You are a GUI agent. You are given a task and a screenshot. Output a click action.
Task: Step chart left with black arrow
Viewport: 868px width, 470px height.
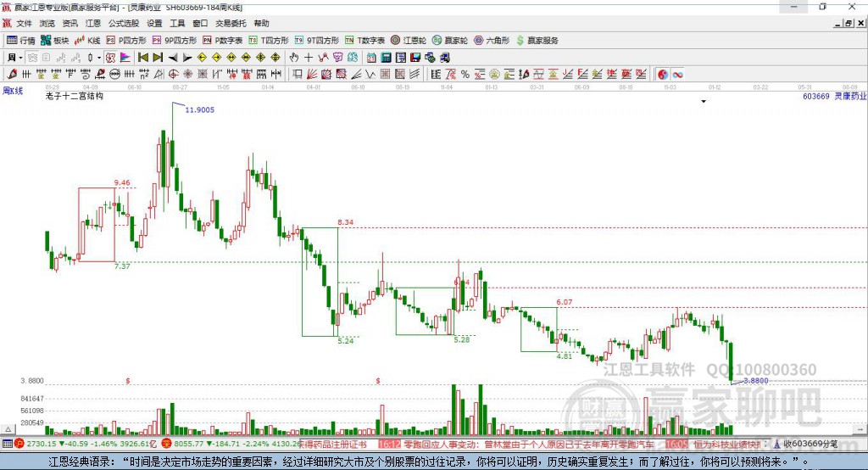click(173, 58)
